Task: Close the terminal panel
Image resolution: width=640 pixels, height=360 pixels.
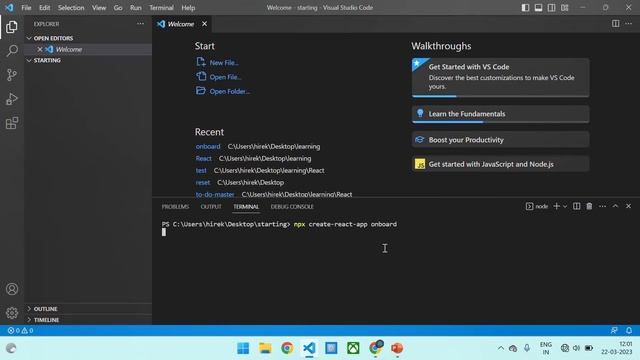Action: (x=629, y=207)
